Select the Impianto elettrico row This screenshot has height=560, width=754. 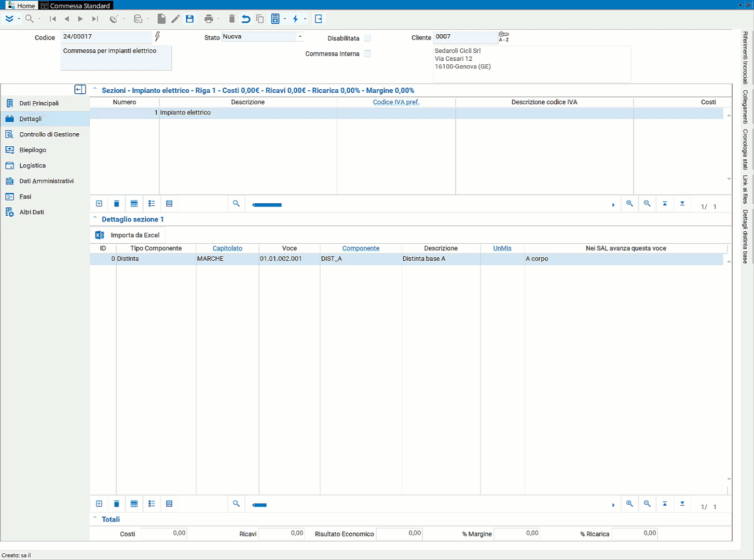pos(406,113)
